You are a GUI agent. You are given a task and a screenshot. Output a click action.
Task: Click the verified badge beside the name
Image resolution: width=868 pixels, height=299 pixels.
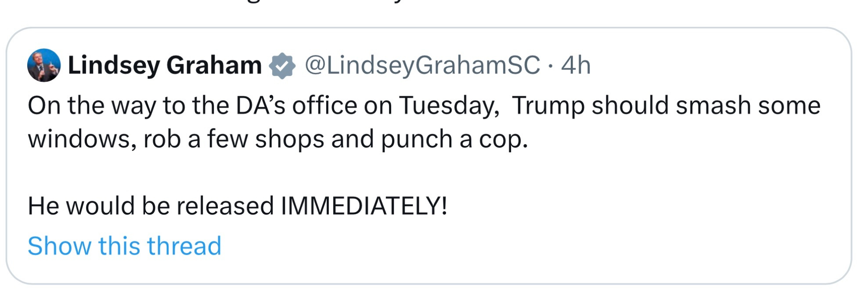click(282, 66)
